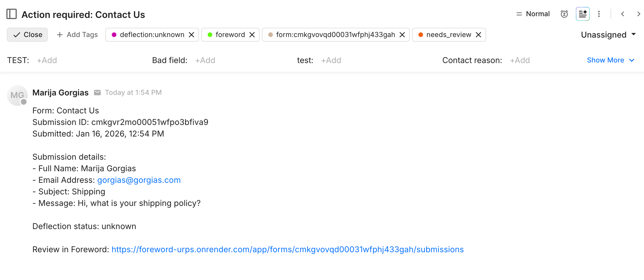Remove the foreword tag

pyautogui.click(x=252, y=35)
